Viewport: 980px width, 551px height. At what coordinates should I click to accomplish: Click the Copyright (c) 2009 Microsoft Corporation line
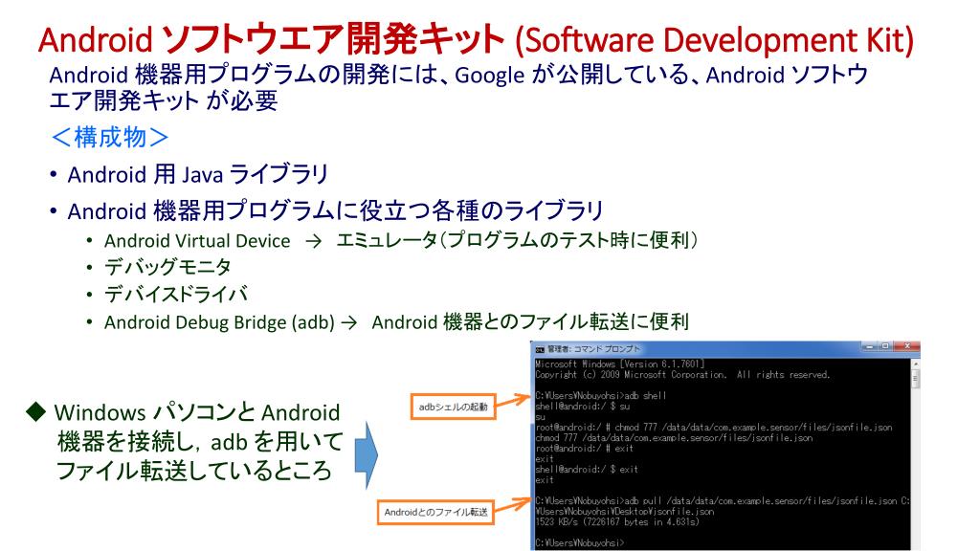point(682,375)
